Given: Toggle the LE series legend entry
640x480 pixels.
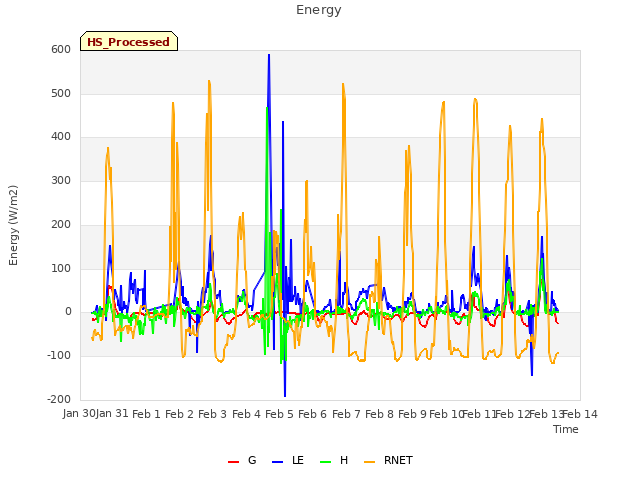Looking at the screenshot, I should click(288, 460).
